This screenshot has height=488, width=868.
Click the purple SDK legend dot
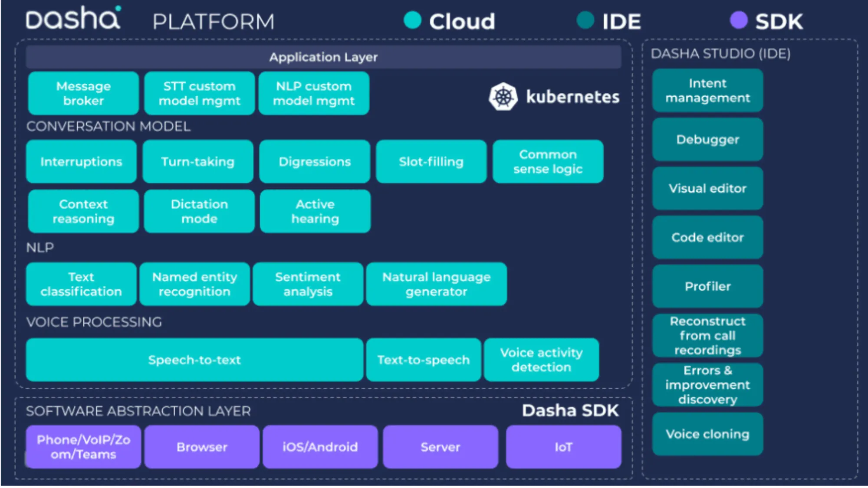pos(739,20)
